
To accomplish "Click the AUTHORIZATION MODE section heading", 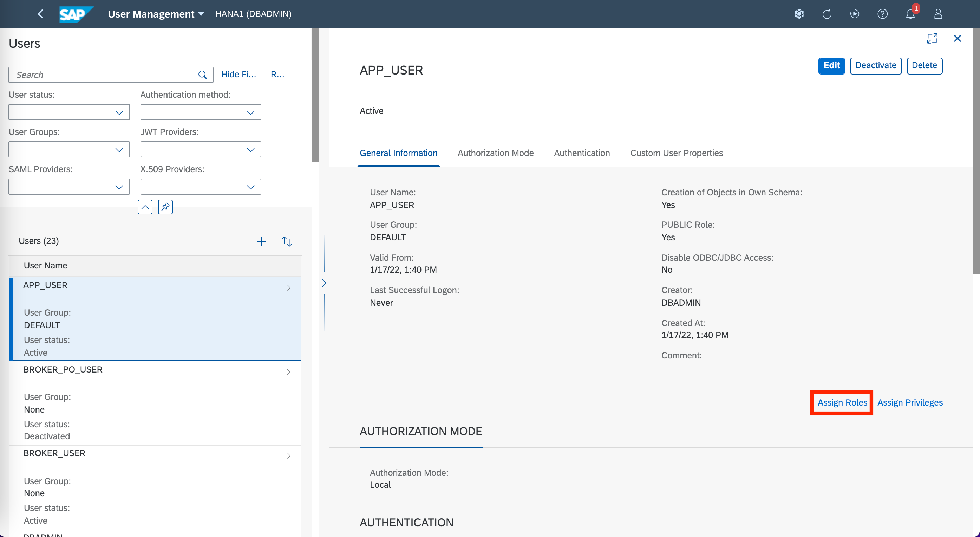I will click(420, 431).
